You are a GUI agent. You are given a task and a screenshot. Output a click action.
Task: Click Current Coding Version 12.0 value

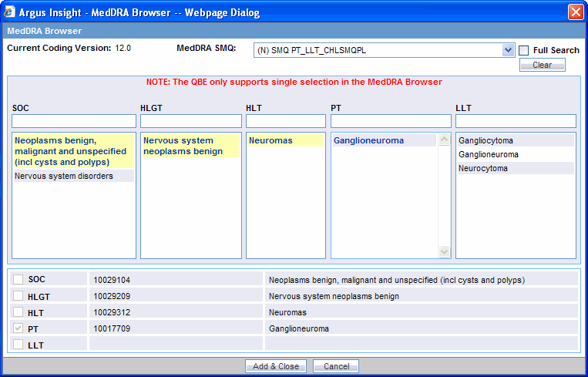pyautogui.click(x=123, y=48)
